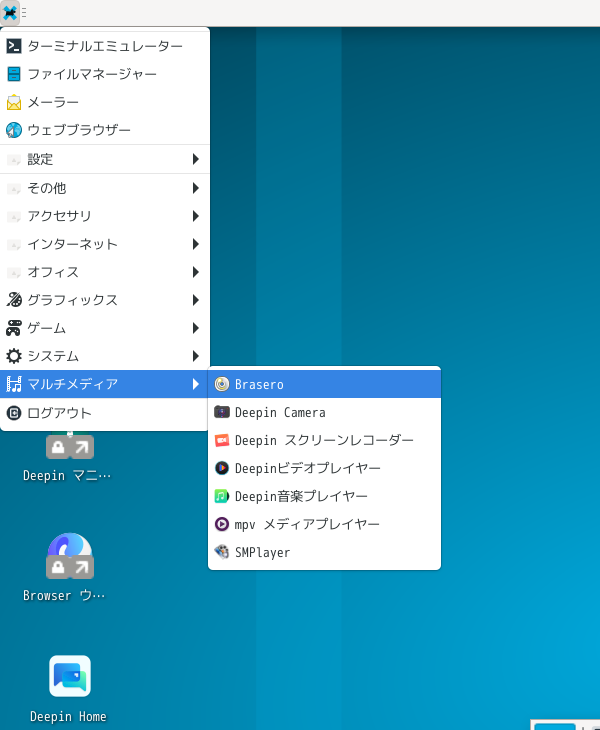Image resolution: width=600 pixels, height=730 pixels.
Task: Click the Deepin スクリーンレコーダー icon
Action: tap(222, 440)
